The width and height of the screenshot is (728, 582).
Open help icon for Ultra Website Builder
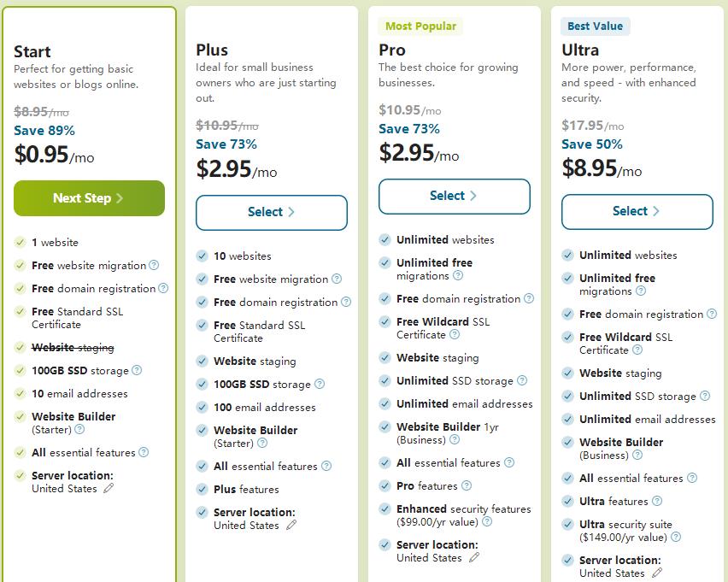637,456
